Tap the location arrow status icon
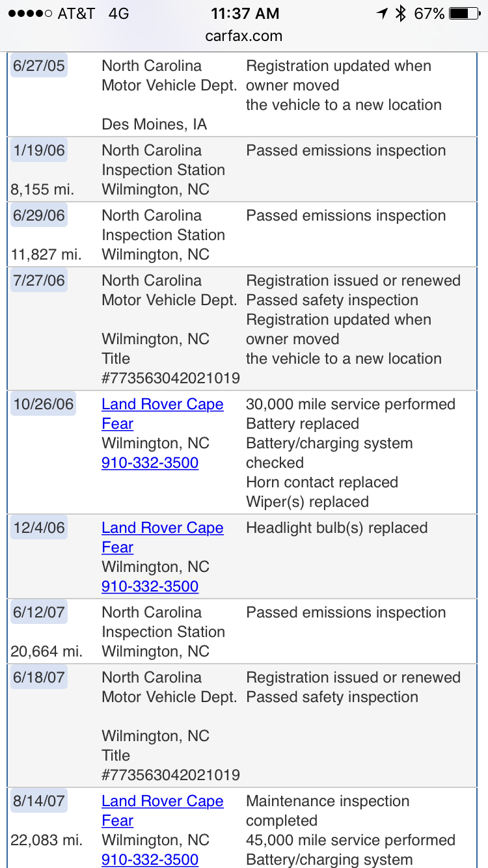 click(x=382, y=13)
